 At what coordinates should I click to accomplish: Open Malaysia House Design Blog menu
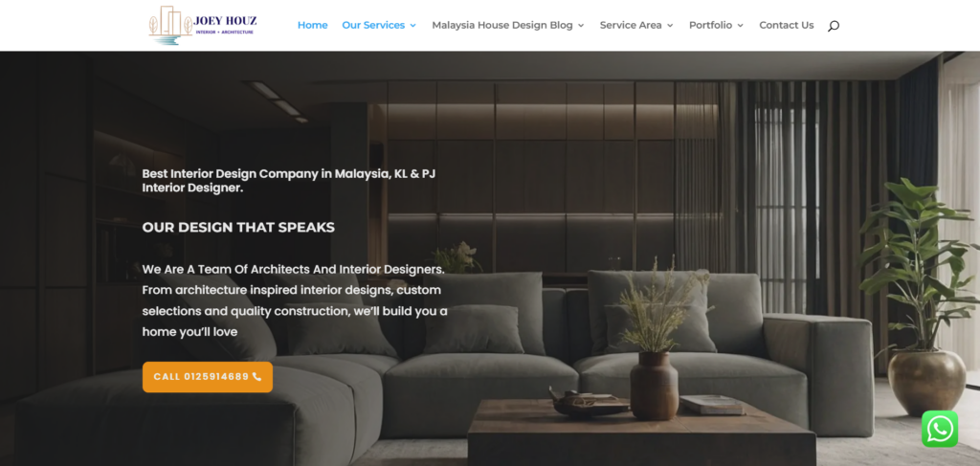(501, 25)
